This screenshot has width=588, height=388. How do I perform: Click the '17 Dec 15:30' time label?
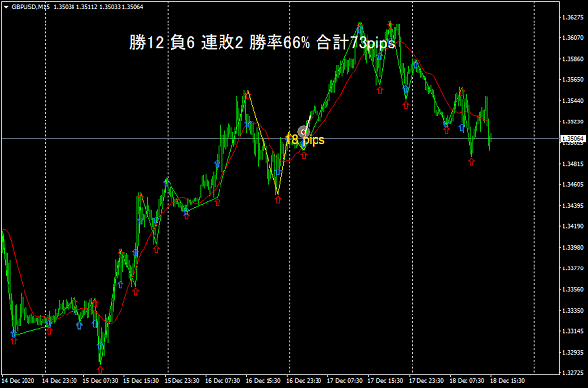[x=386, y=381]
